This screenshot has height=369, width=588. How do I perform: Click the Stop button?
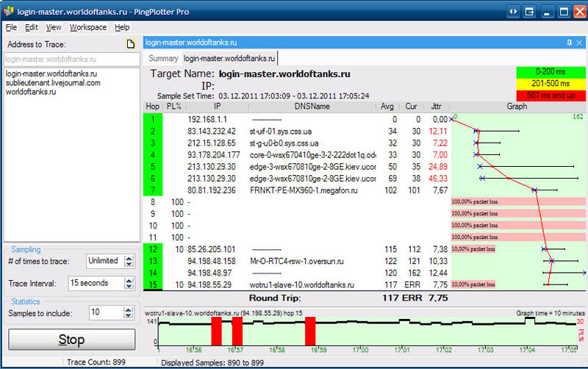[x=71, y=340]
